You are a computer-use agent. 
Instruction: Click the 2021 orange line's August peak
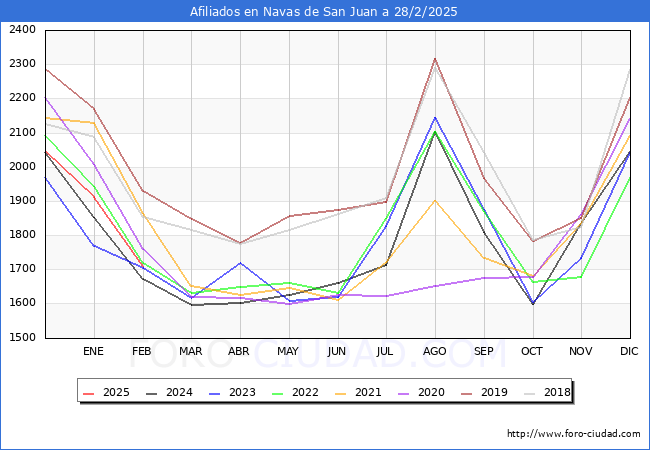435,201
